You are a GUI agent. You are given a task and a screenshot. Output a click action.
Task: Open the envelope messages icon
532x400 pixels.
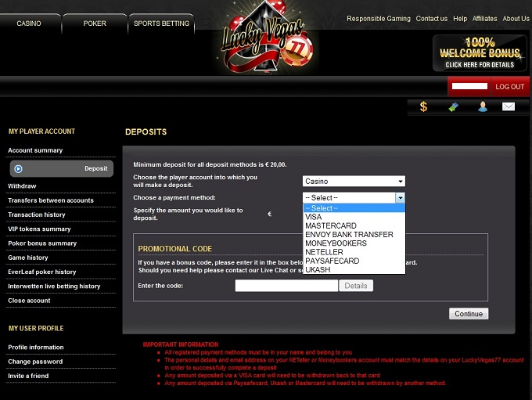pos(509,106)
